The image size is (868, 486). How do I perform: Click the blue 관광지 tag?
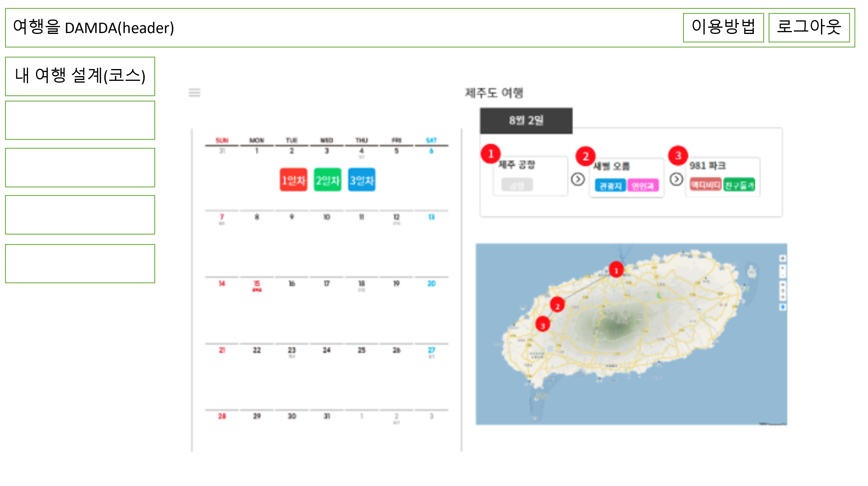tap(610, 186)
